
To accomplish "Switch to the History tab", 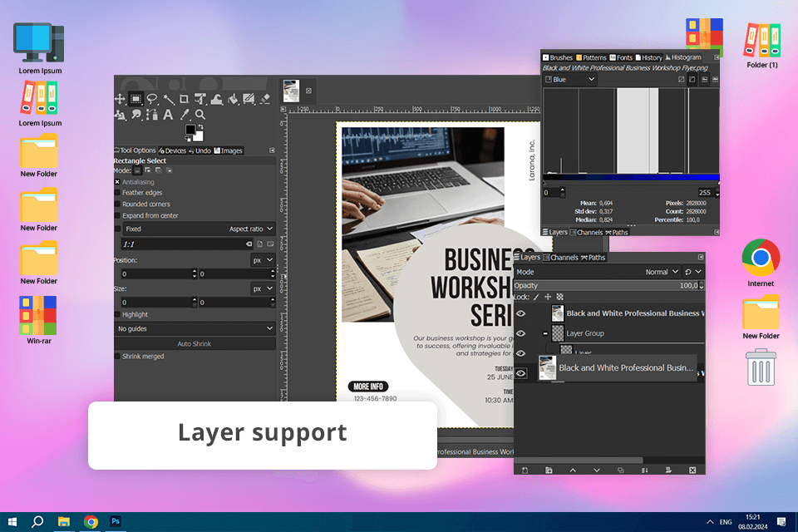I will [649, 57].
